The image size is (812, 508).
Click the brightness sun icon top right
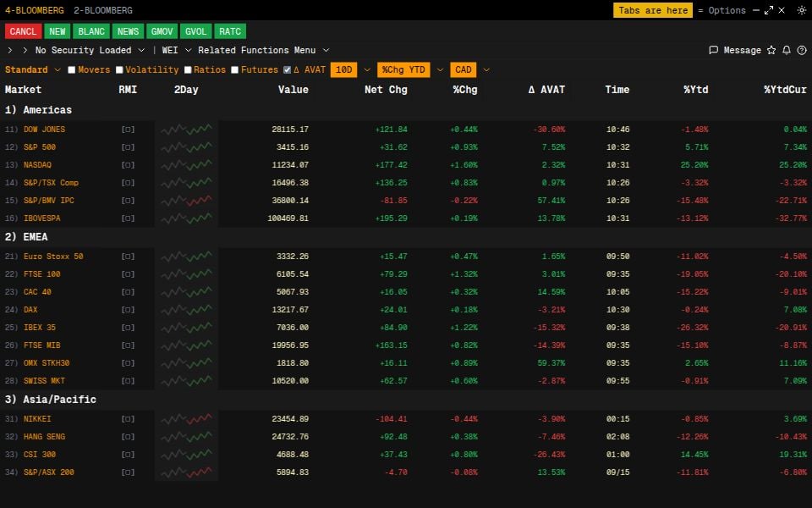802,10
